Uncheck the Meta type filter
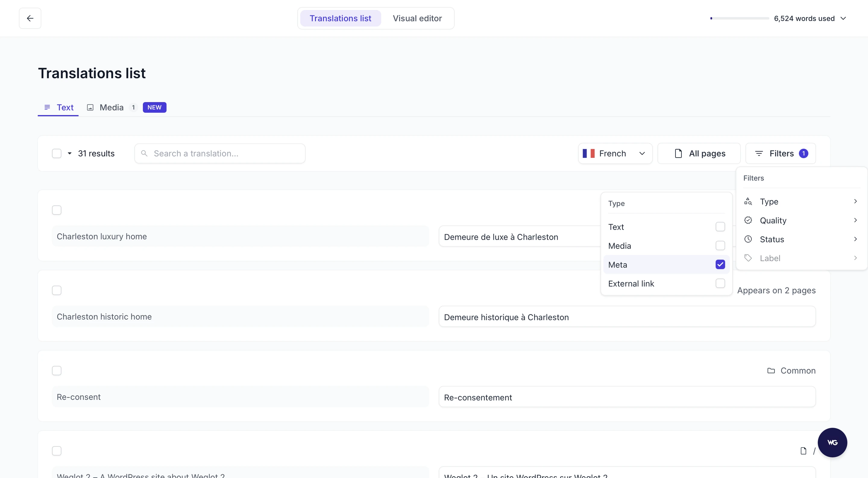 [720, 264]
